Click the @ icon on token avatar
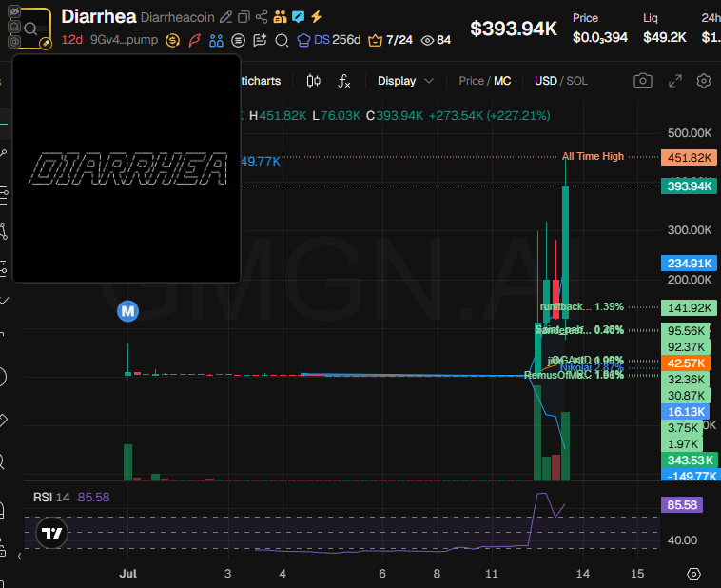 pos(14,42)
